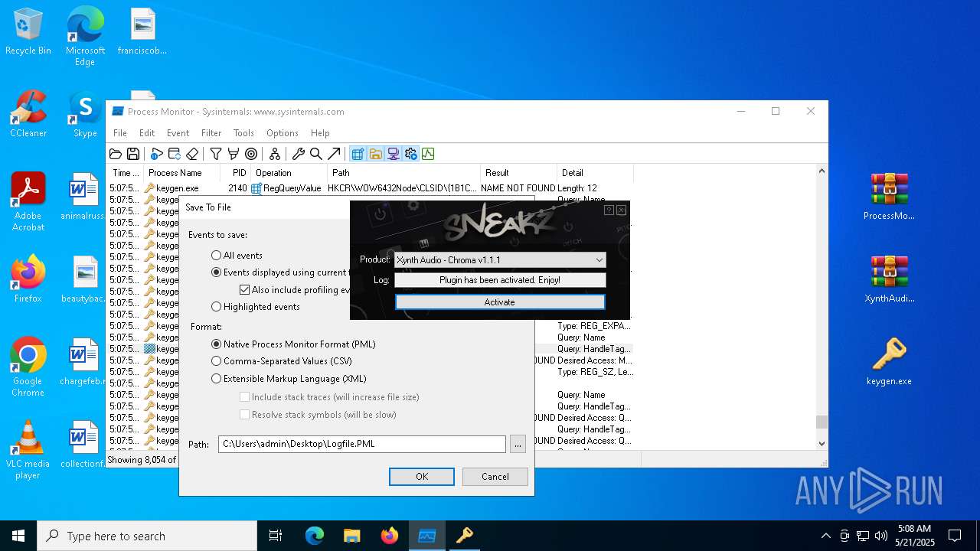Click Microsoft Edge taskbar icon
The width and height of the screenshot is (980, 551).
click(x=315, y=536)
